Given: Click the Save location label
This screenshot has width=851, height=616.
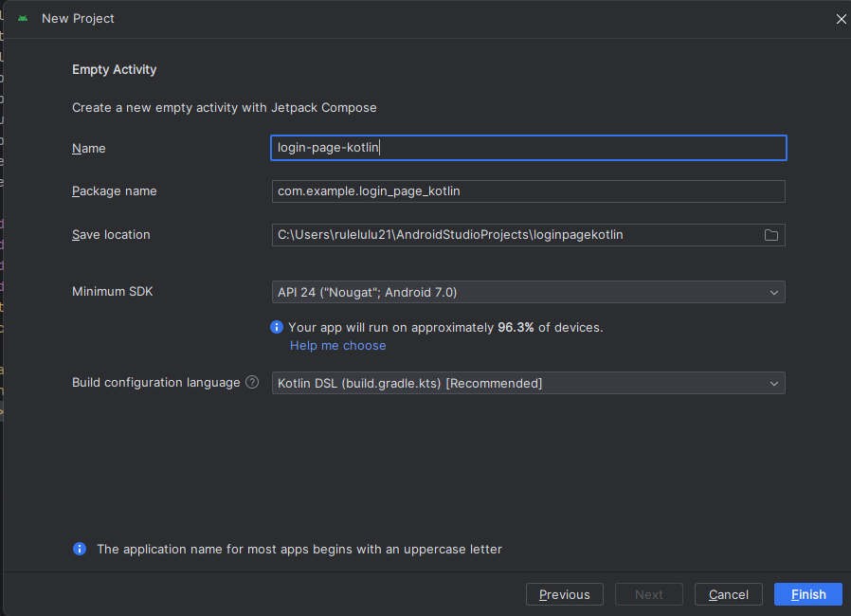Looking at the screenshot, I should (x=111, y=235).
